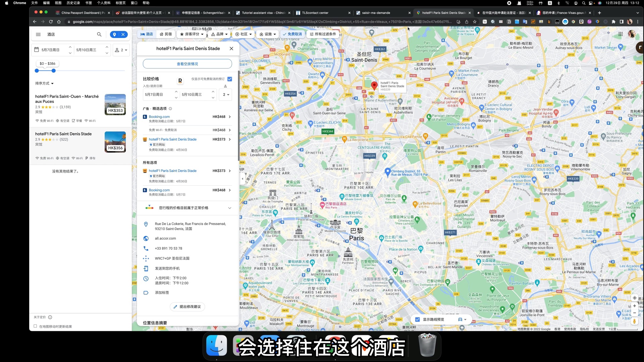Clear the location pin search chip
Viewport: 644px width, 362px height.
[123, 35]
